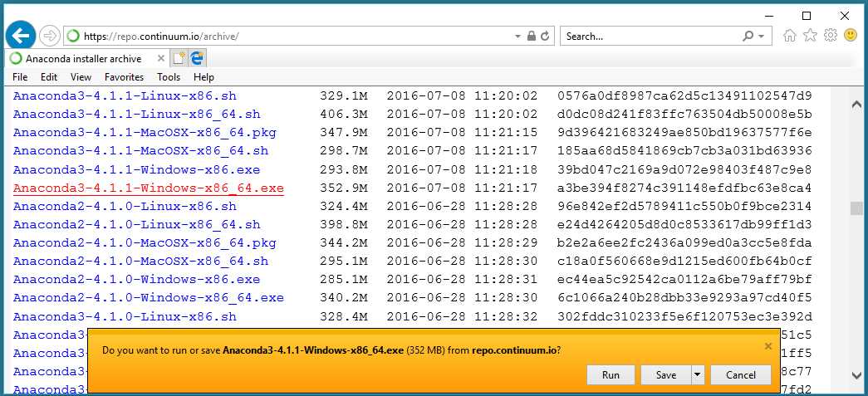Click the Microsoft Edge icon beside tabs

pos(197,58)
